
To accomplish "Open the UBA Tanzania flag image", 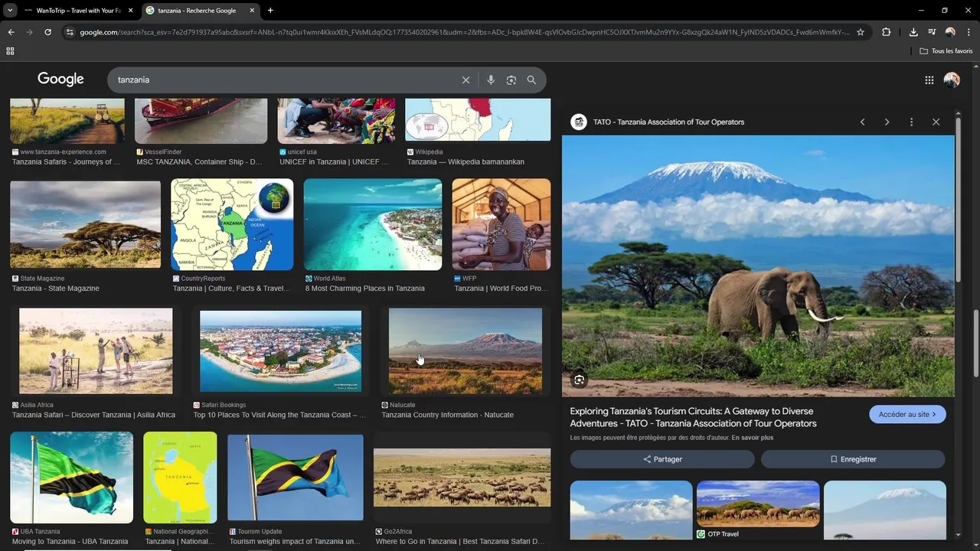I will [x=71, y=478].
